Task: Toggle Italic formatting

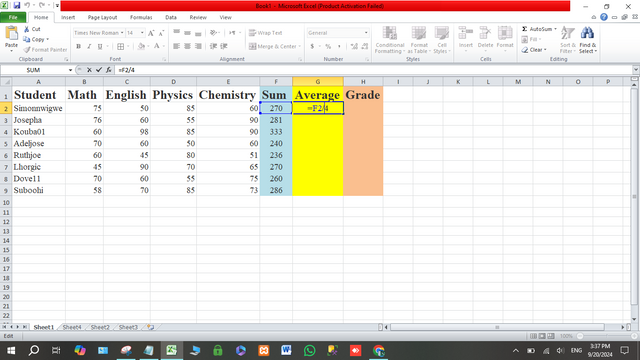Action: [x=89, y=47]
